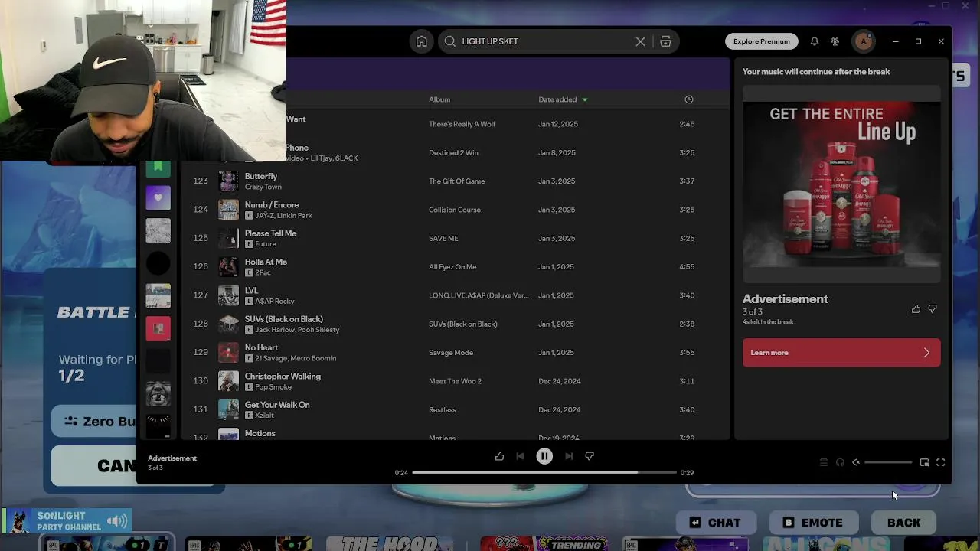This screenshot has width=980, height=551.
Task: Adjust the volume slider
Action: point(888,462)
